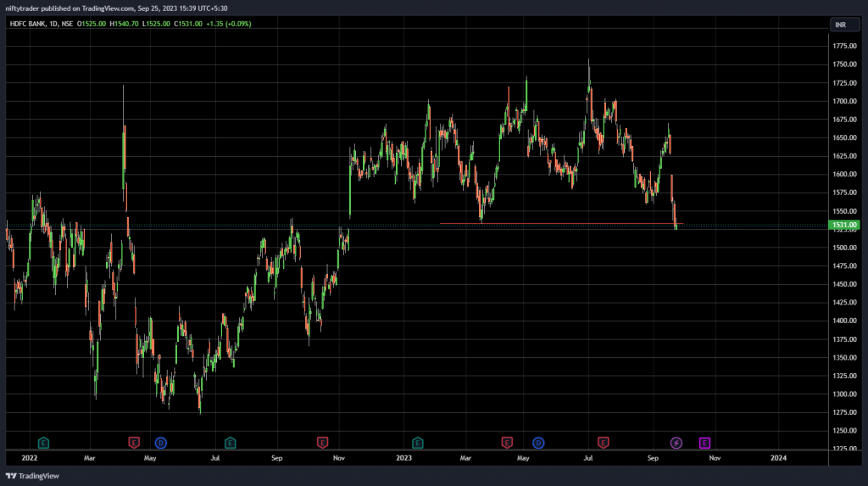868x486 pixels.
Task: Click the 1600.00 price axis label
Action: (845, 174)
